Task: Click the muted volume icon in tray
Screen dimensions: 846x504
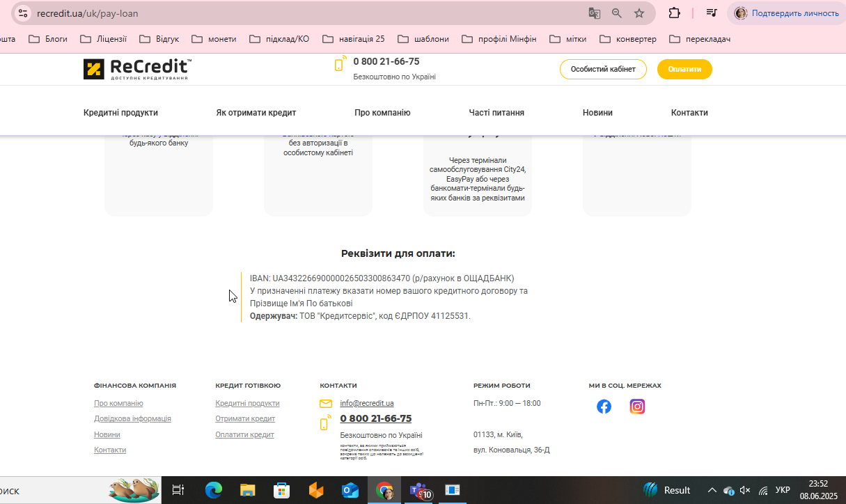Action: [745, 490]
